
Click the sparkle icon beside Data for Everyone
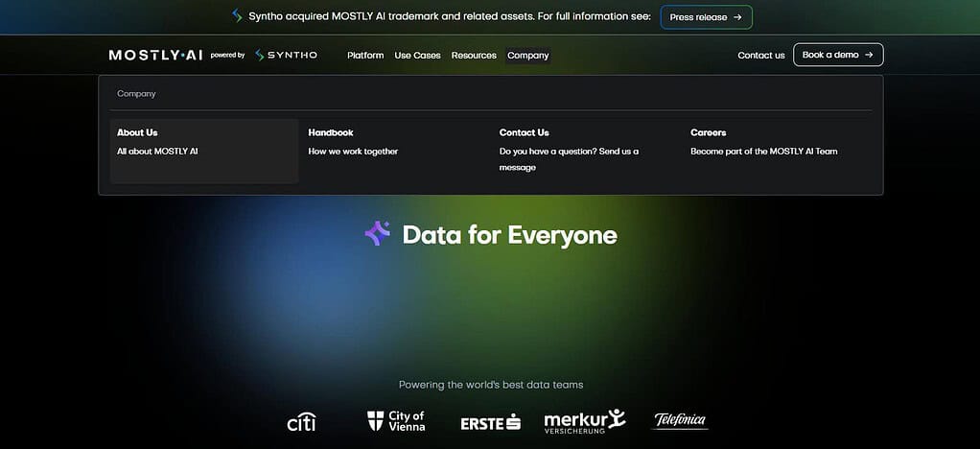coord(378,233)
